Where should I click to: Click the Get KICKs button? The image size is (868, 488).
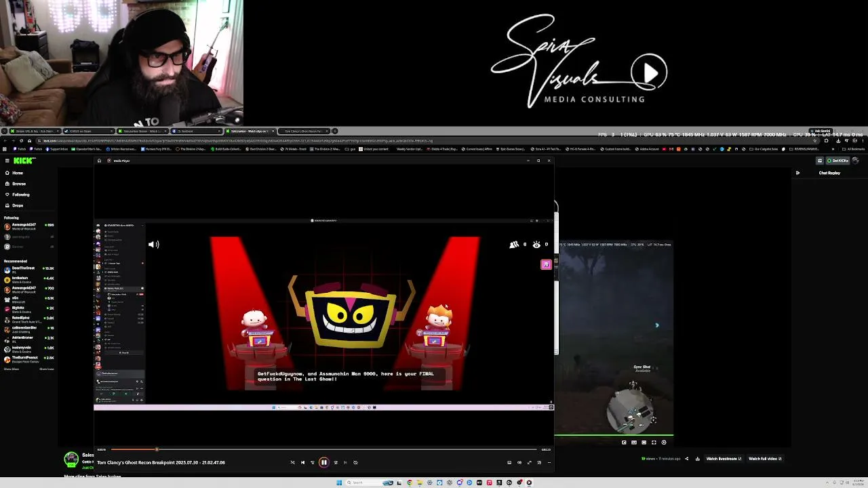837,161
